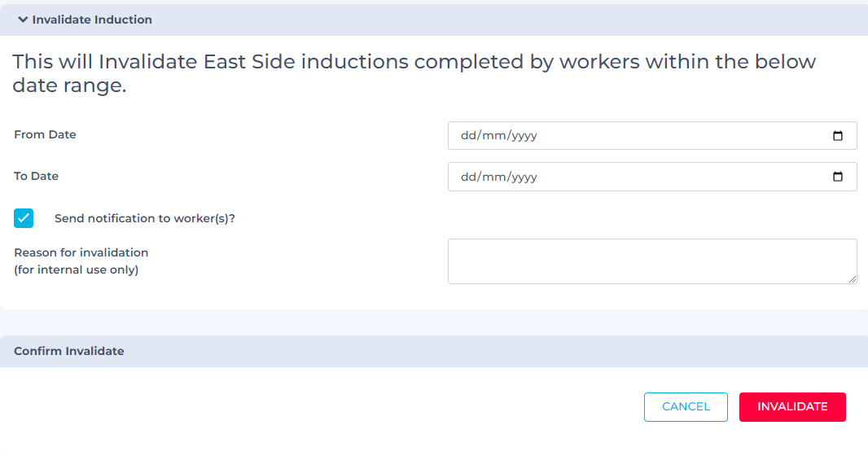
Task: Click the 'Send notification to worker(s)?' label
Action: tap(144, 218)
